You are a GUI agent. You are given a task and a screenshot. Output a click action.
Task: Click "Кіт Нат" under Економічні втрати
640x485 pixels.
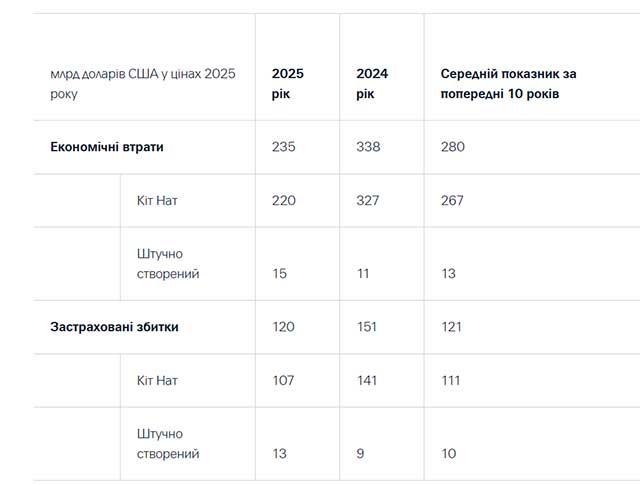157,200
